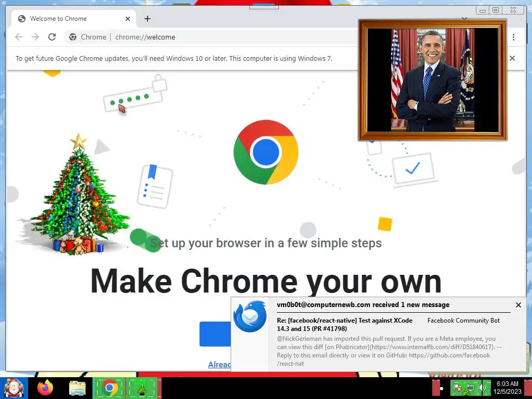This screenshot has width=532, height=399.
Task: Click the Chrome site info icon in address bar
Action: pyautogui.click(x=73, y=37)
